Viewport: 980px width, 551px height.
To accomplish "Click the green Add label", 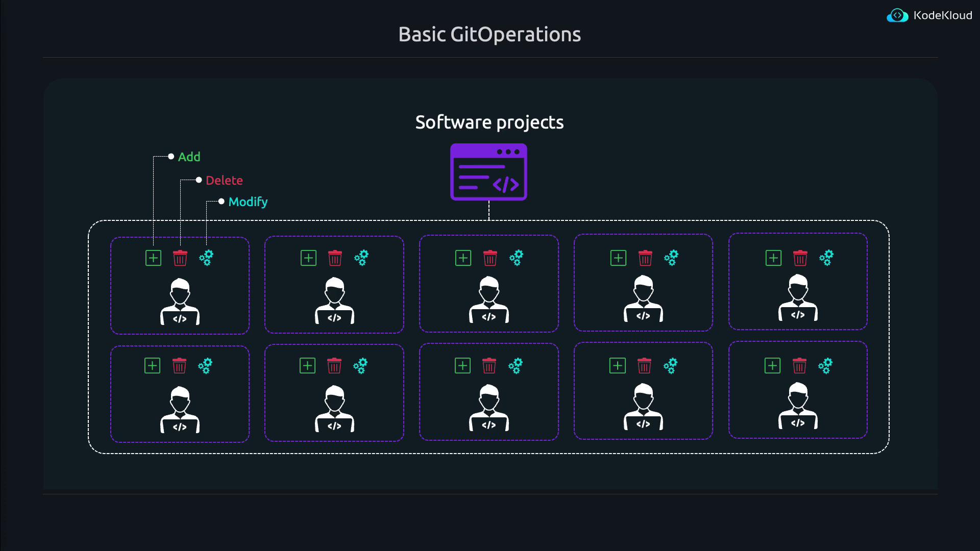I will [x=189, y=157].
